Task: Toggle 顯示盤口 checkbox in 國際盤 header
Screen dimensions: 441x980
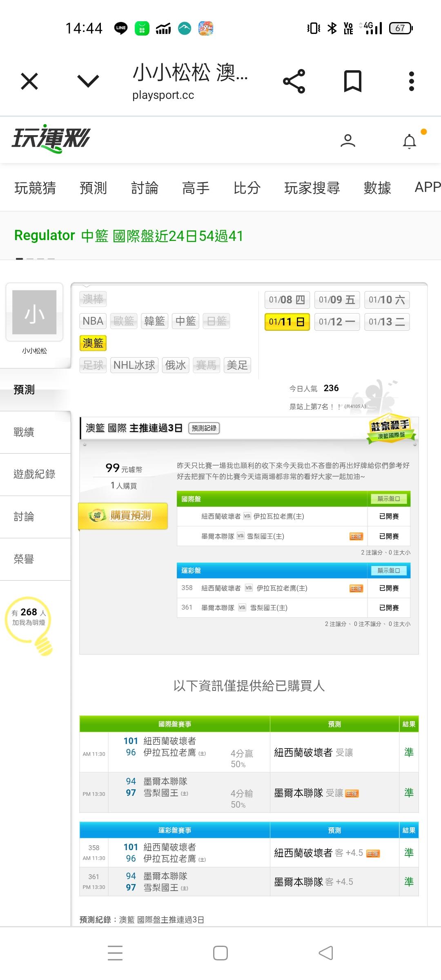Action: click(x=389, y=499)
